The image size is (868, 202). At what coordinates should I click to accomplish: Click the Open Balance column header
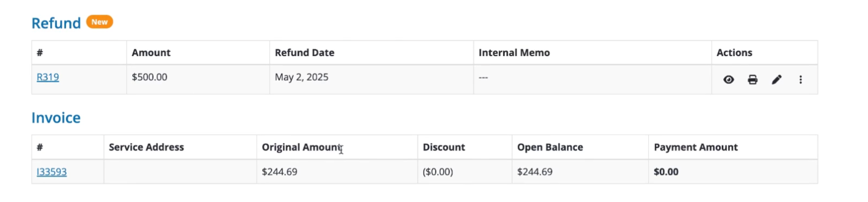click(x=550, y=147)
